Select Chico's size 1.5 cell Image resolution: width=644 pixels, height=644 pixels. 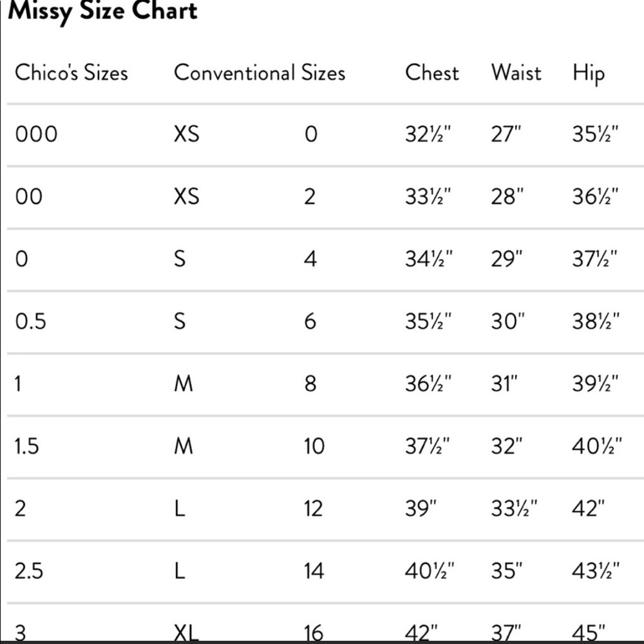coord(27,446)
